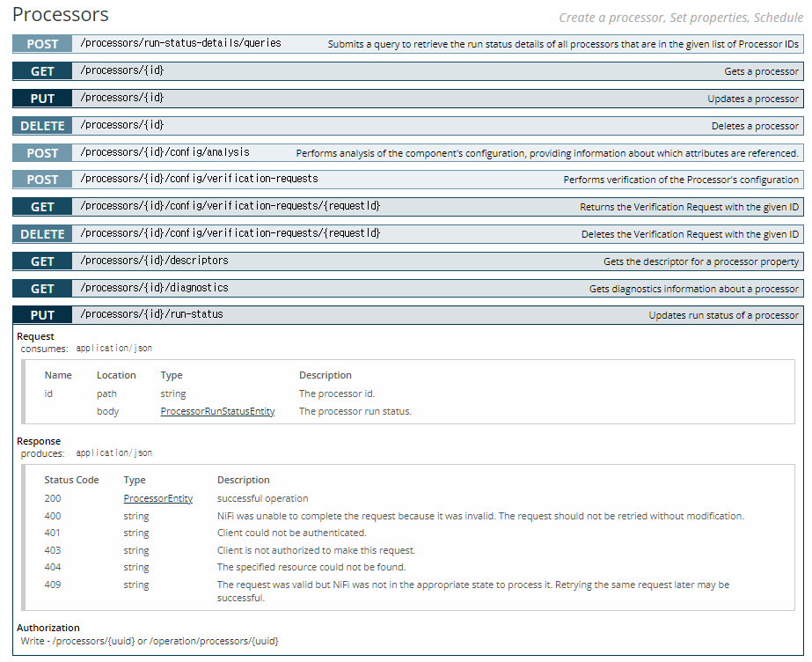Screen dimensions: 812x662
Task: Click the Processors heading
Action: [x=61, y=14]
